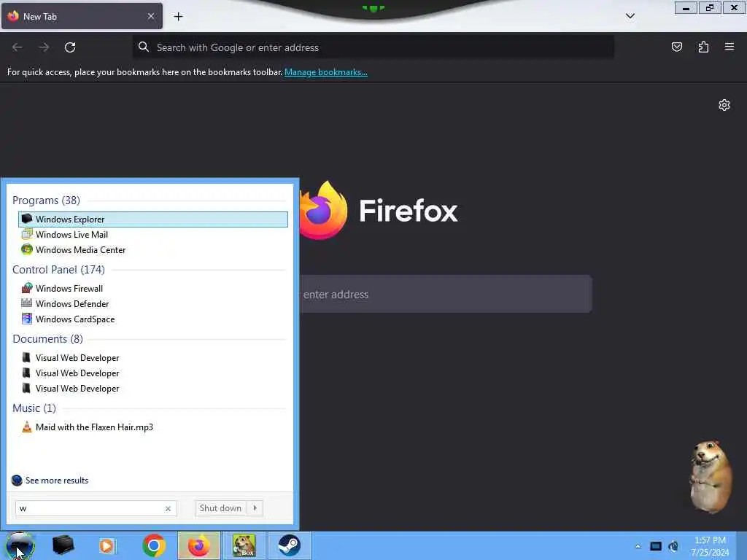Click the Shut down button
The width and height of the screenshot is (747, 560).
pyautogui.click(x=220, y=508)
